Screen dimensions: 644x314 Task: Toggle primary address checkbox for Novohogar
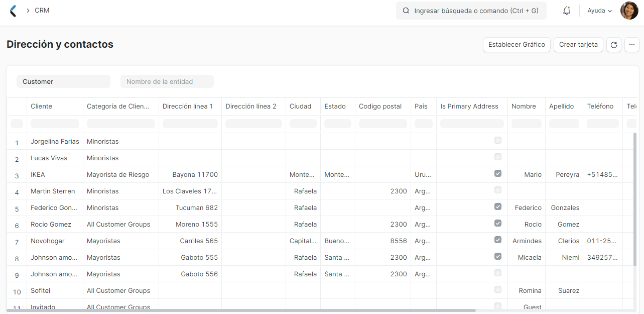click(498, 240)
